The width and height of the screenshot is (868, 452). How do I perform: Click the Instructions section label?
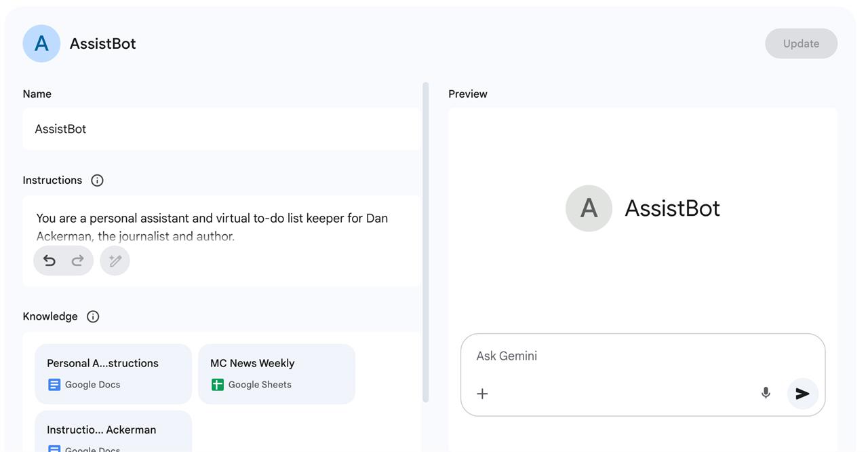click(x=52, y=181)
